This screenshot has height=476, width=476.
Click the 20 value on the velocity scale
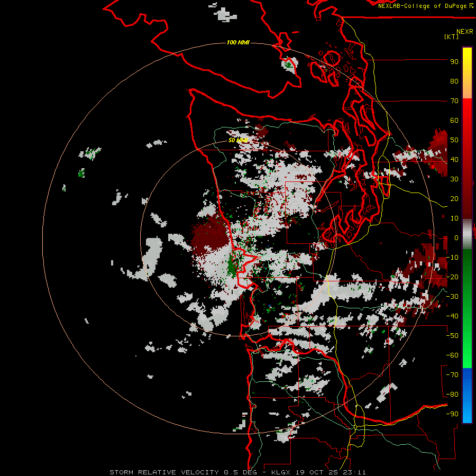(454, 198)
